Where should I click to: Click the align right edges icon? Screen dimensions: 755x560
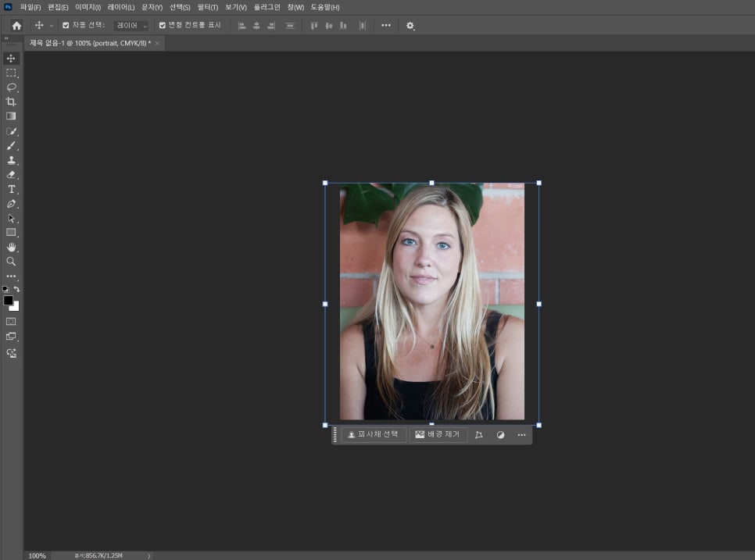[271, 26]
